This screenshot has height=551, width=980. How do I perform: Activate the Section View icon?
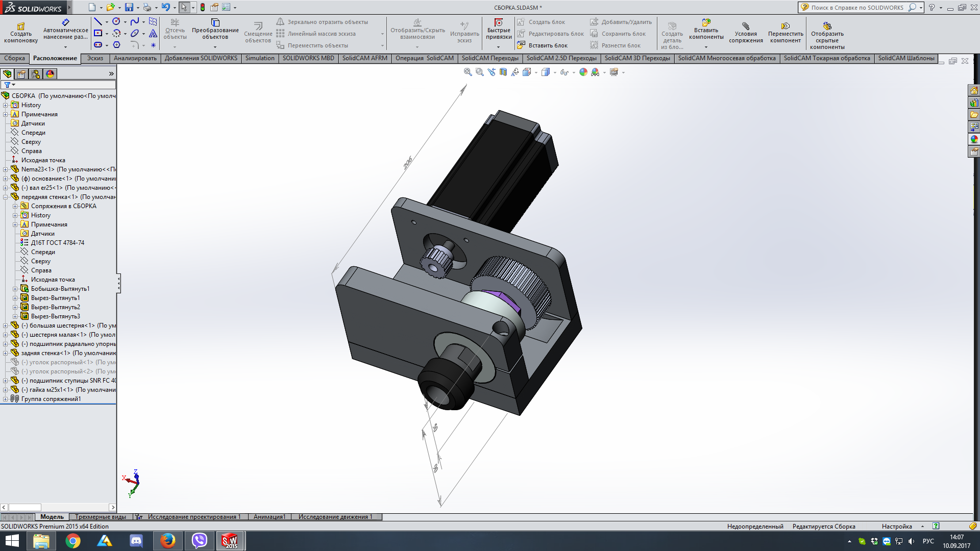pos(503,72)
